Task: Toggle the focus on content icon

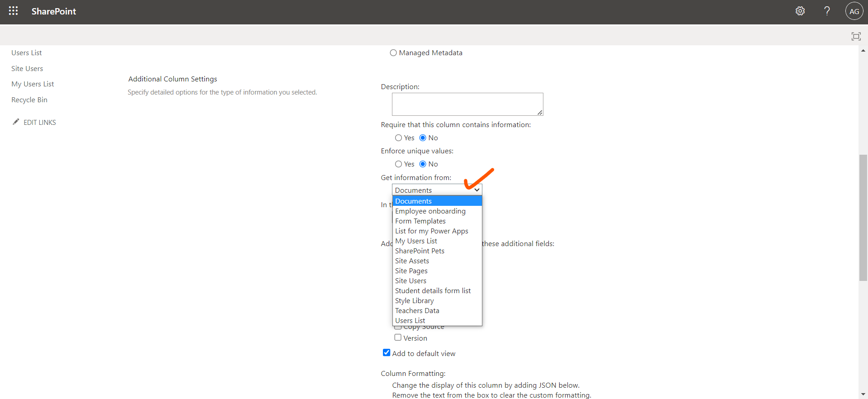Action: click(x=856, y=36)
